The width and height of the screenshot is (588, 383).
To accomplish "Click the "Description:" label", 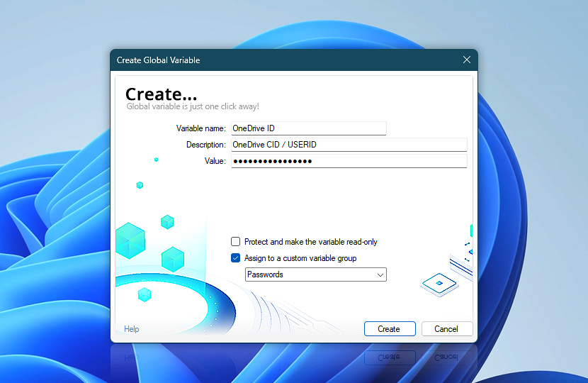I will pyautogui.click(x=205, y=145).
